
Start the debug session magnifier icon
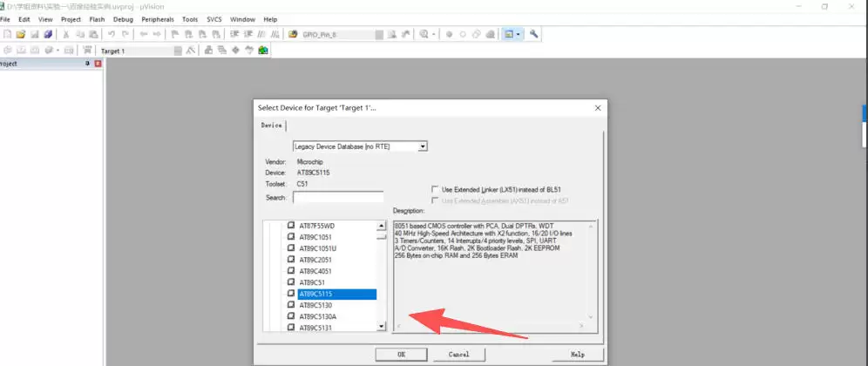tap(424, 34)
